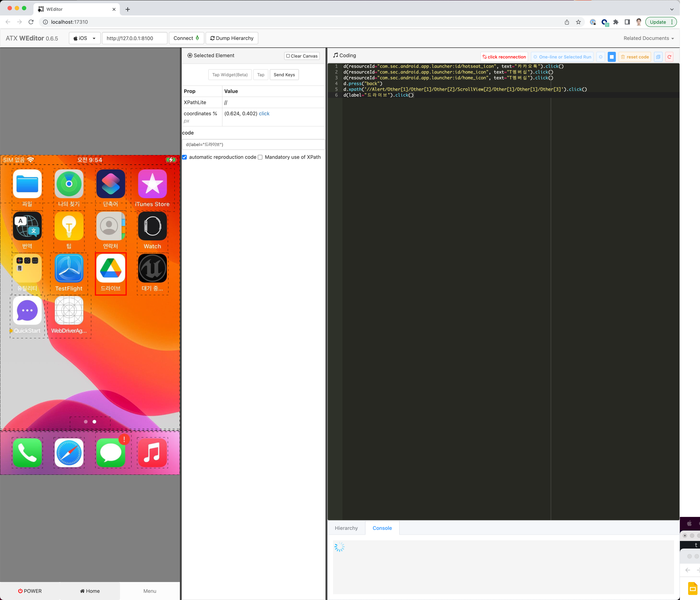Click the reset code icon
The width and height of the screenshot is (700, 600).
click(635, 56)
